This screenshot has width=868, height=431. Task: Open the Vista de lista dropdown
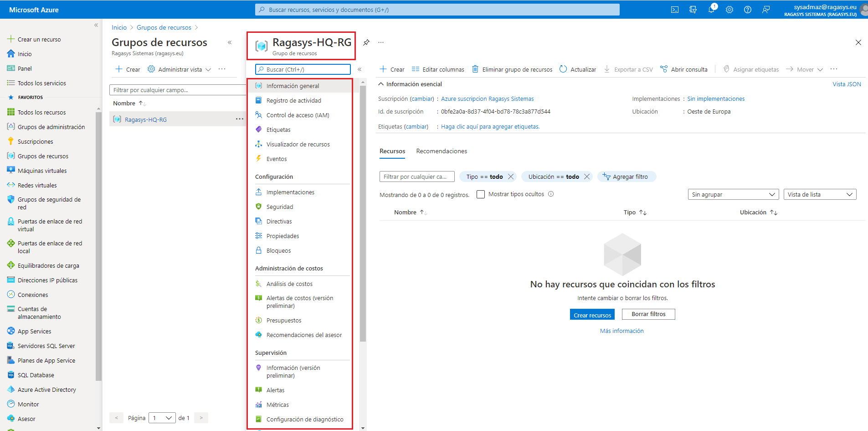click(820, 194)
